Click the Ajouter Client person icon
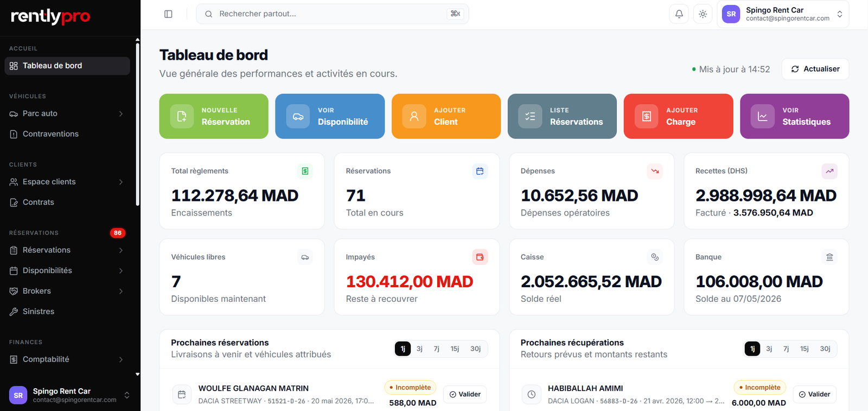Screen dimensions: 868x411 click(x=414, y=116)
